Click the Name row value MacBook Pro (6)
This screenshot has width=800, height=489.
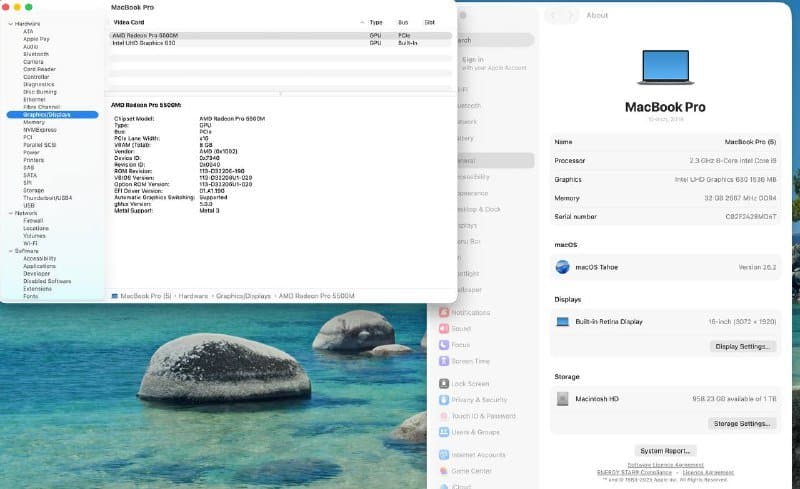(751, 142)
